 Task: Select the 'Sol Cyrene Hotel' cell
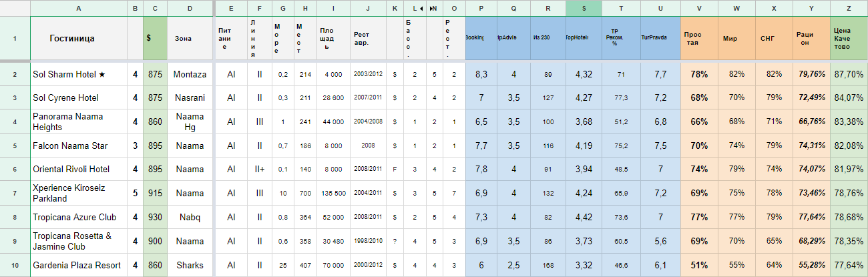coord(79,97)
